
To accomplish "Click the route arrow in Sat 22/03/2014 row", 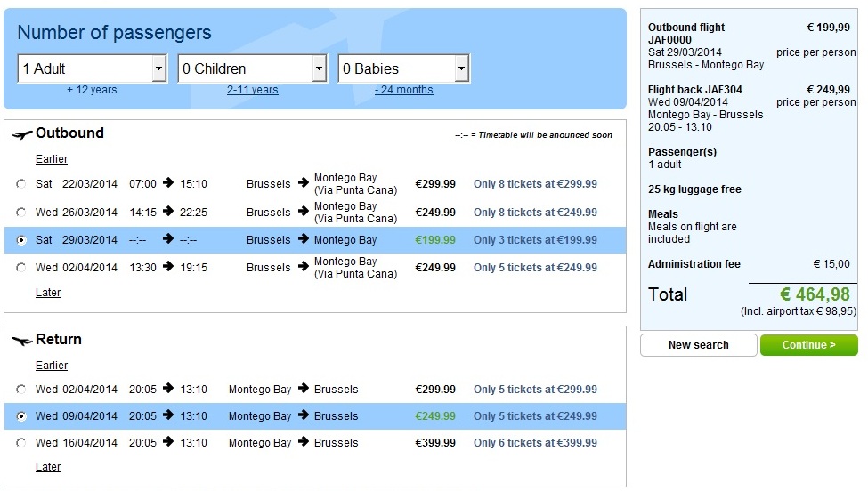I will pyautogui.click(x=303, y=183).
